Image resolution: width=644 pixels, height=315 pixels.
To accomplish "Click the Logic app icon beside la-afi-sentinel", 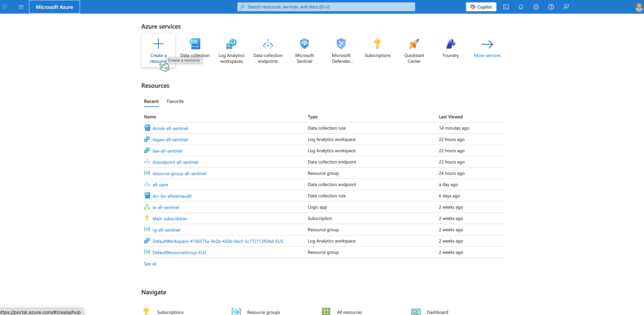I will tap(147, 207).
